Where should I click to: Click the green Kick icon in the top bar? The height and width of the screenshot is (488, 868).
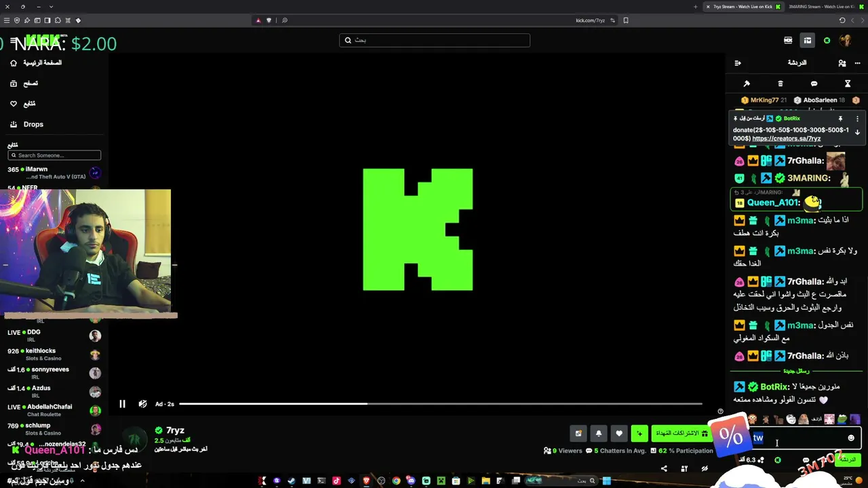(x=827, y=41)
